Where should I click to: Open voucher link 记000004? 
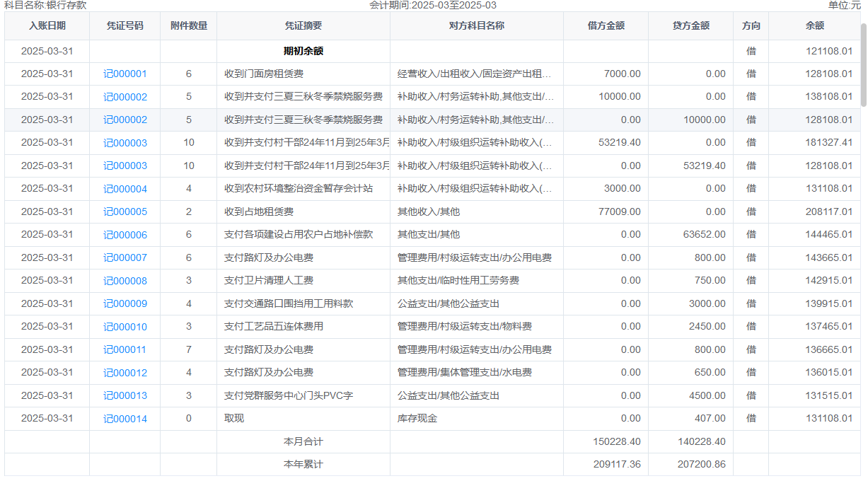[125, 189]
